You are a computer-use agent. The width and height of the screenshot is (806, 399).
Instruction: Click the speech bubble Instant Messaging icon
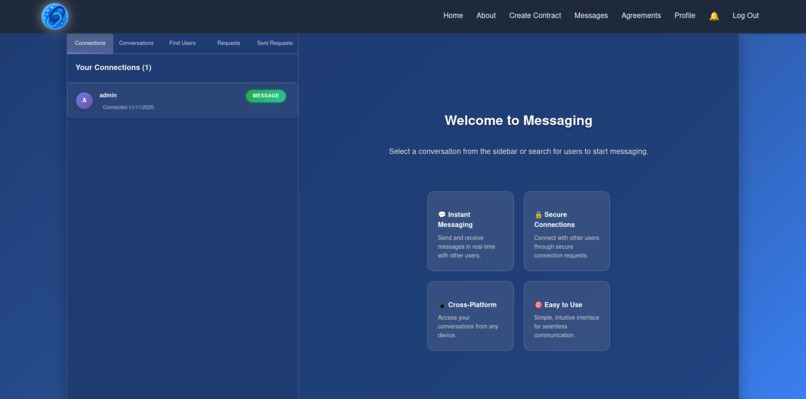(442, 214)
